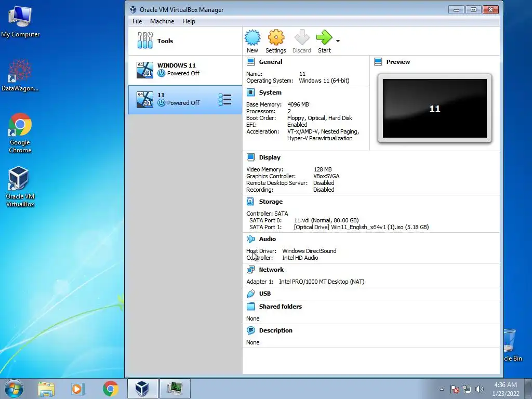Open the DataWagon desktop shortcut
Screen dimensions: 532x399
tap(20, 75)
